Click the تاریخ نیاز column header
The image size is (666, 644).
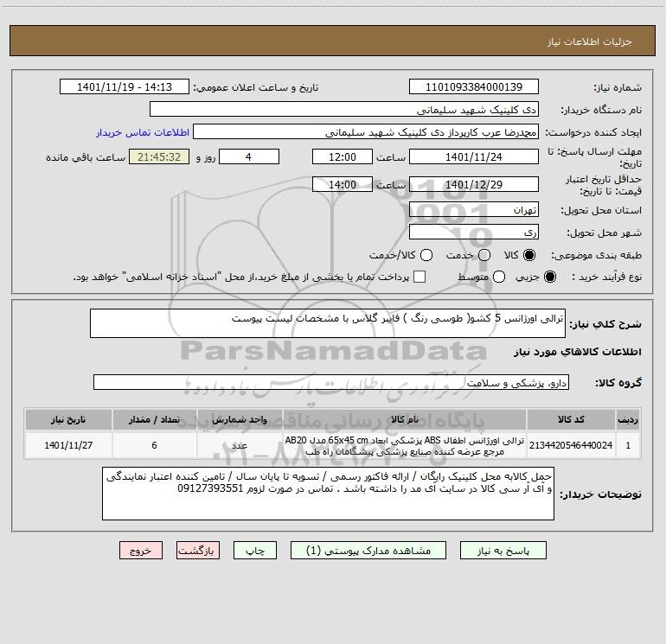pyautogui.click(x=68, y=419)
